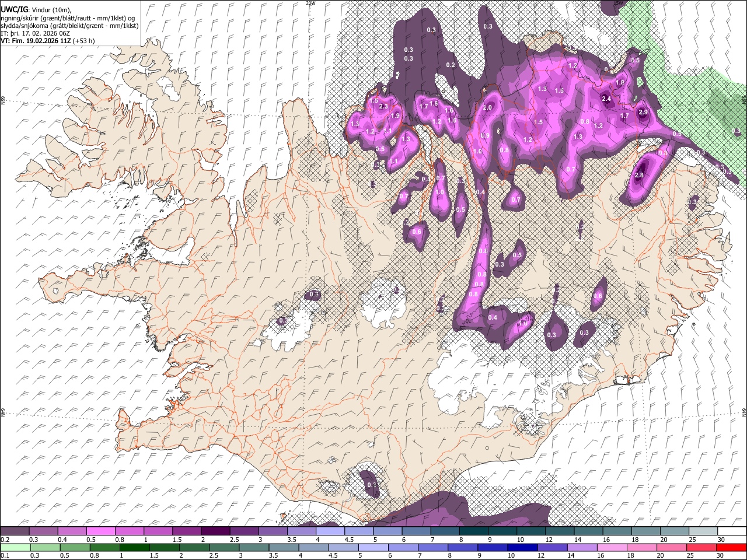
Task: Click the 0.1 pale green rain legend swatch
Action: point(15,547)
